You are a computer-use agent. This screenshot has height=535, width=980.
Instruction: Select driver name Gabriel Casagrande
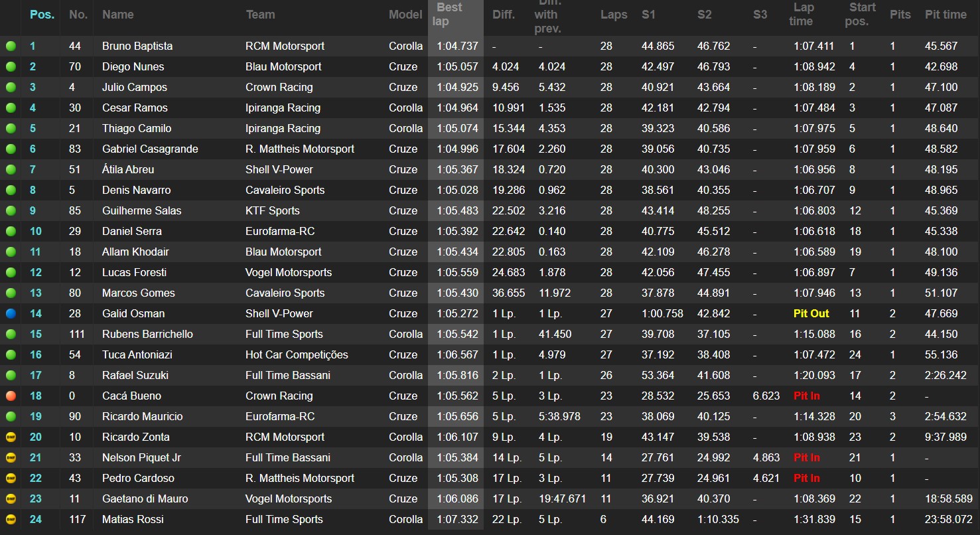150,149
